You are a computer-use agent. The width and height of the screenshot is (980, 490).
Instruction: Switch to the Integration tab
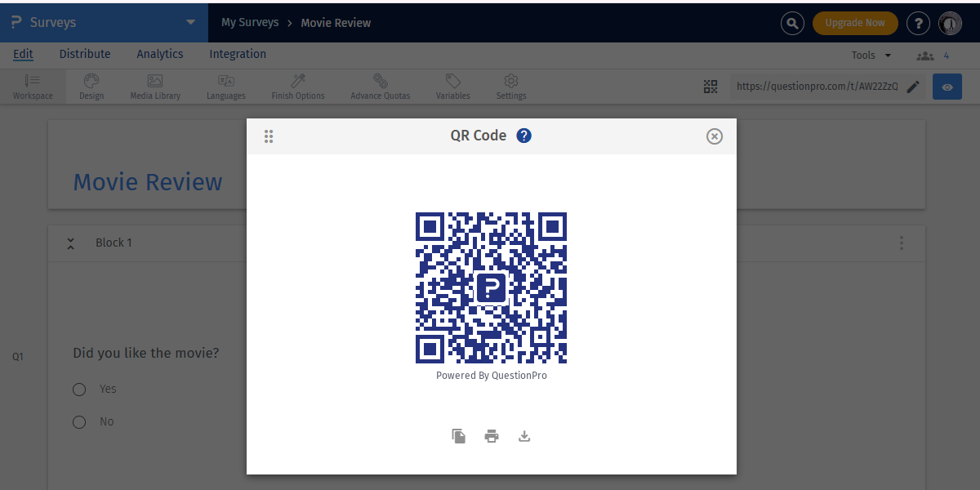tap(238, 54)
